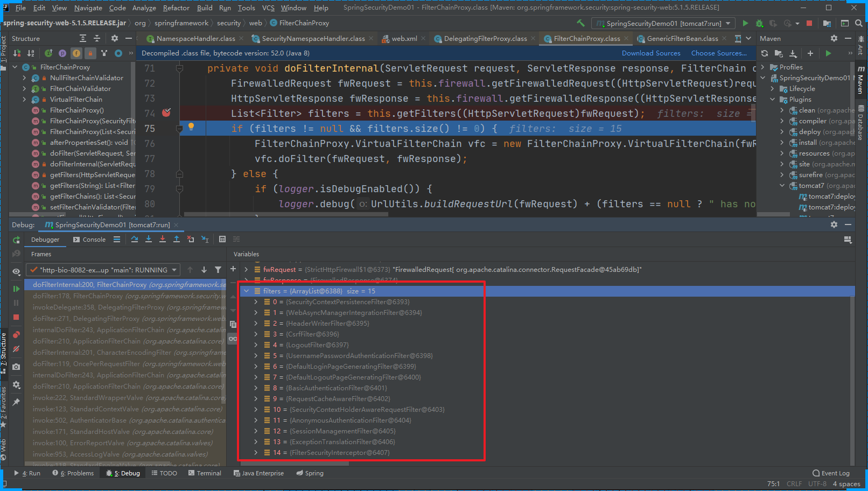Click Expand All icon in Structure panel
This screenshot has width=868, height=491.
[83, 39]
